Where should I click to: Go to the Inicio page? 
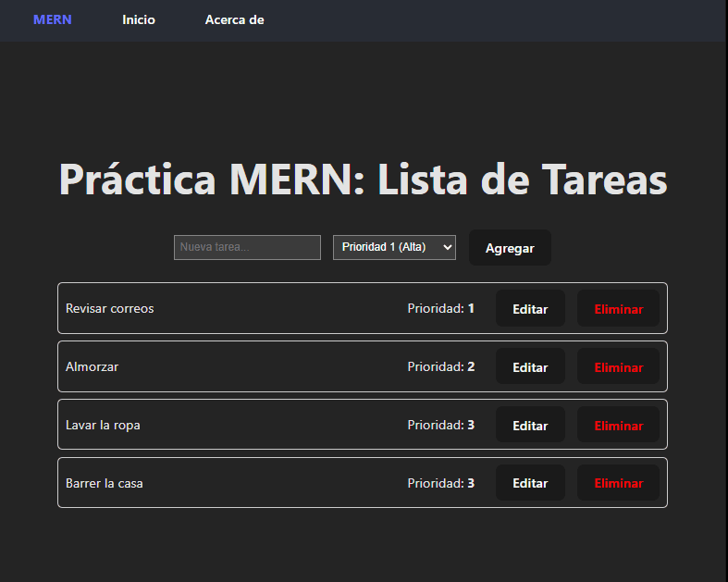click(139, 19)
